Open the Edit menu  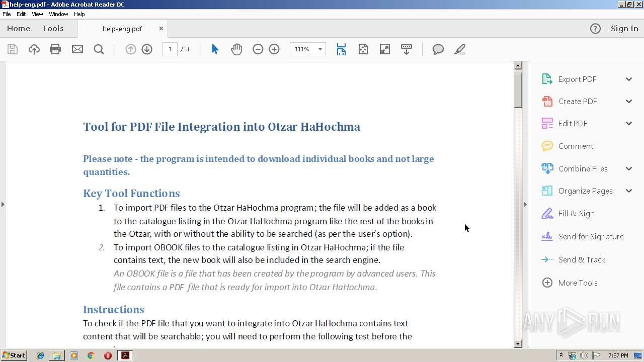tap(21, 14)
